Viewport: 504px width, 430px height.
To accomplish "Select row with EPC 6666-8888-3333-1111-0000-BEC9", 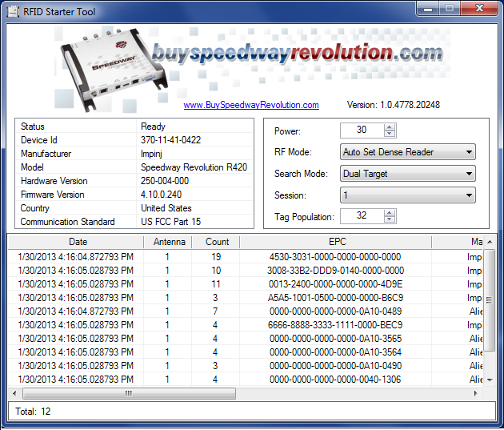I will coord(246,325).
